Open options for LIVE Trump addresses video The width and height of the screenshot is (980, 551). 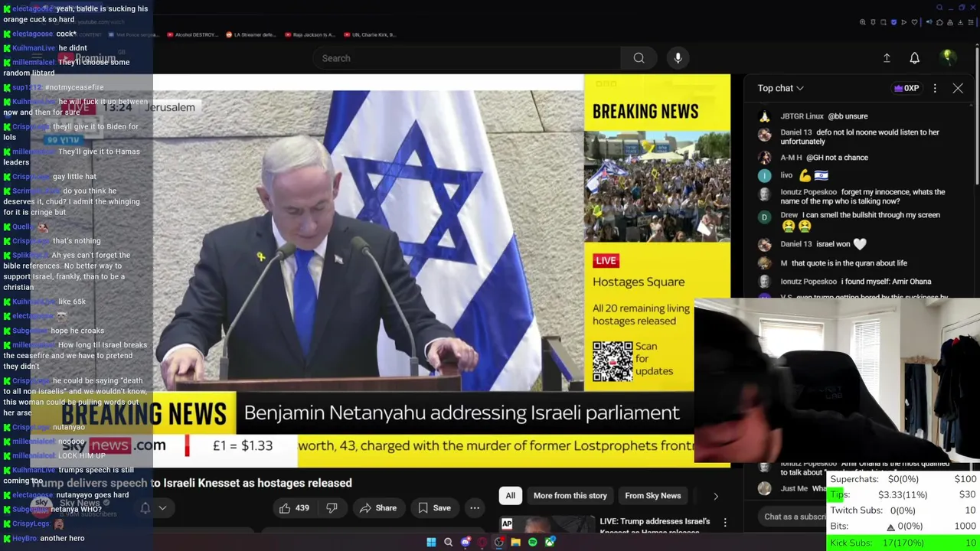click(725, 523)
